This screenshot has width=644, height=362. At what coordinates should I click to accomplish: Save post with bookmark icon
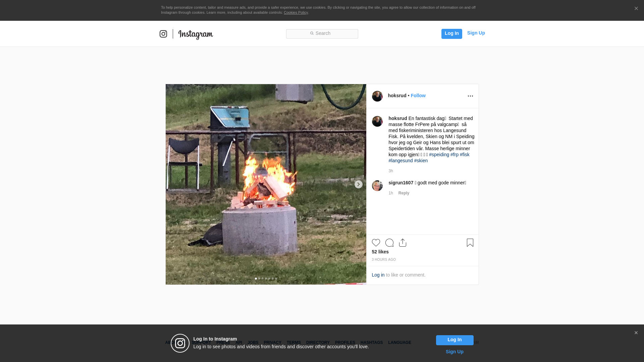[x=470, y=243]
